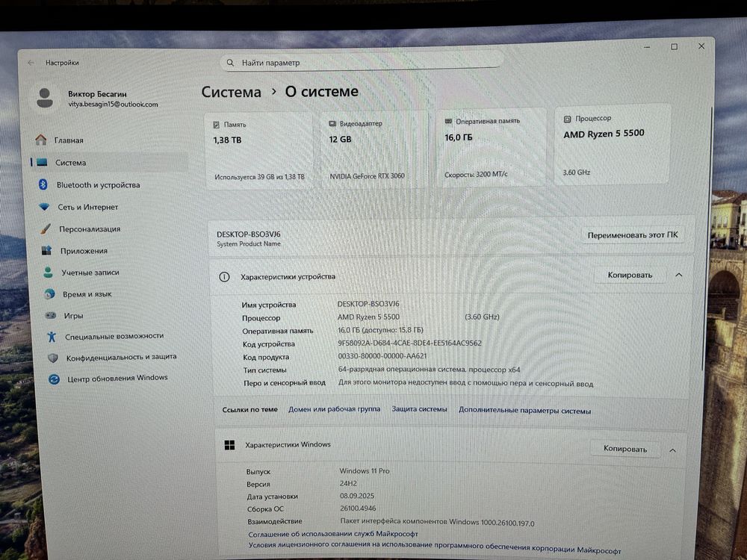The width and height of the screenshot is (747, 560).
Task: Click the Время и язык globe icon
Action: [x=49, y=293]
